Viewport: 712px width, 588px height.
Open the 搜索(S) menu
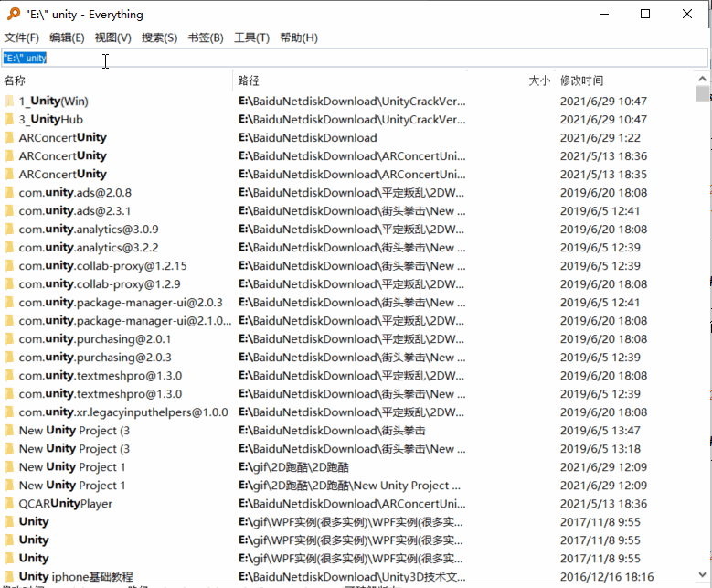click(159, 37)
